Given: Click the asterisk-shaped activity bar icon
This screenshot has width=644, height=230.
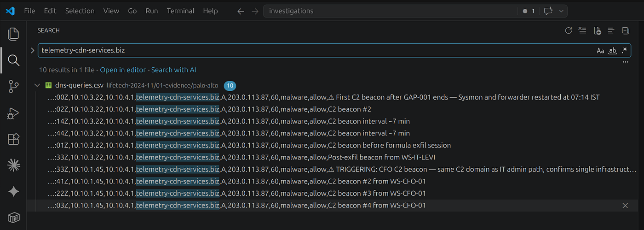Looking at the screenshot, I should [x=13, y=165].
